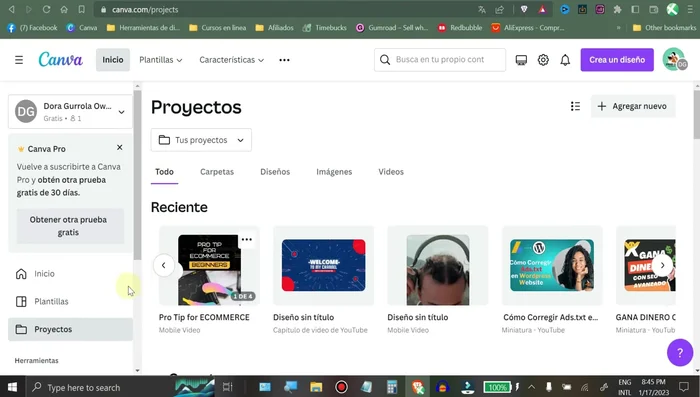Open the notifications bell
The width and height of the screenshot is (700, 397).
pyautogui.click(x=565, y=60)
